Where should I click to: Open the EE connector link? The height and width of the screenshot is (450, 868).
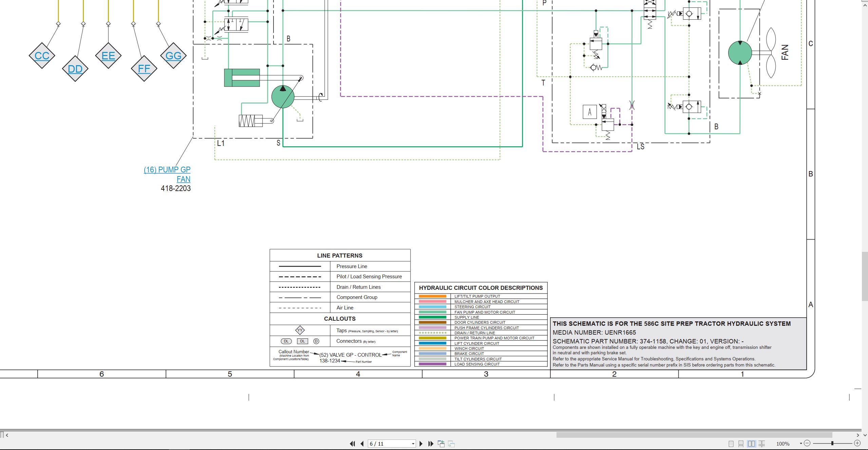tap(108, 56)
